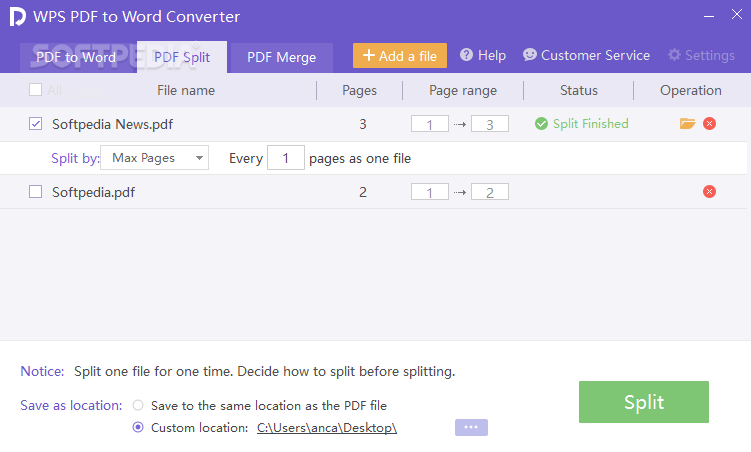Screen dimensions: 751x452
Task: Click the Status column header
Action: 579,90
